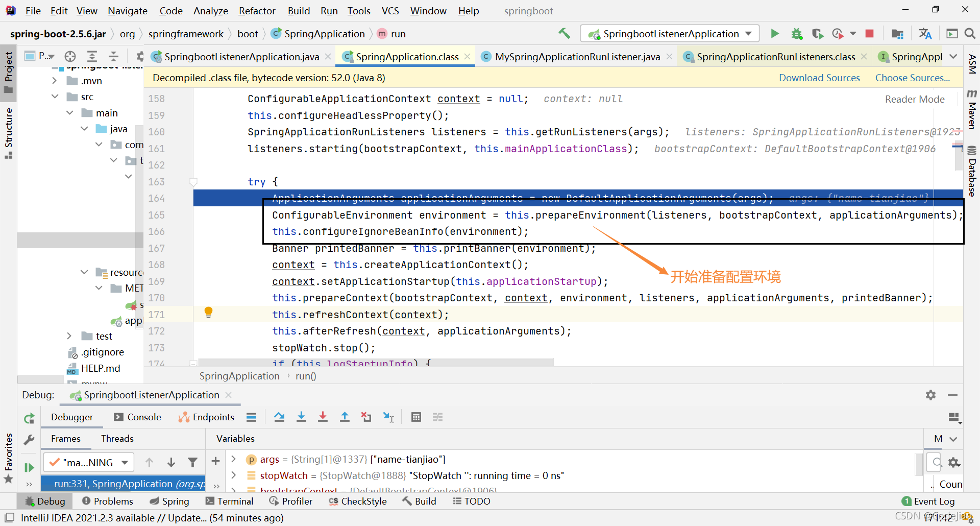The image size is (980, 526).
Task: Open the File menu
Action: coord(33,11)
